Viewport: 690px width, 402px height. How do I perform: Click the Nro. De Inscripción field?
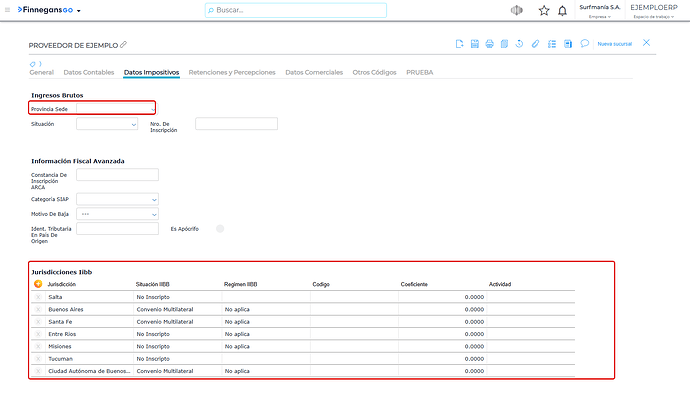click(236, 124)
